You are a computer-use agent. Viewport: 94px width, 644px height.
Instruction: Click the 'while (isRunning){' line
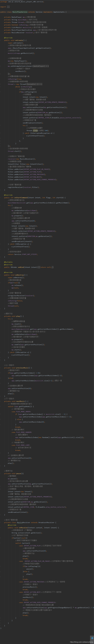point(24,87)
